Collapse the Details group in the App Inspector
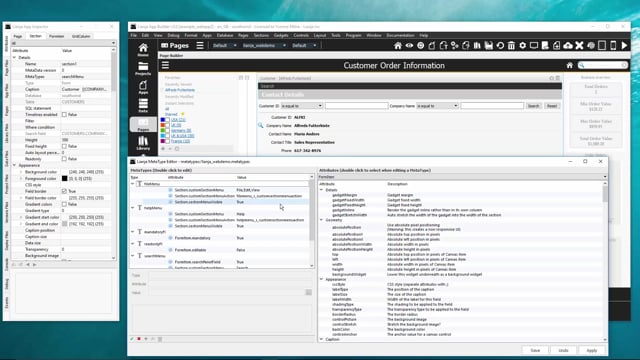 click(15, 58)
